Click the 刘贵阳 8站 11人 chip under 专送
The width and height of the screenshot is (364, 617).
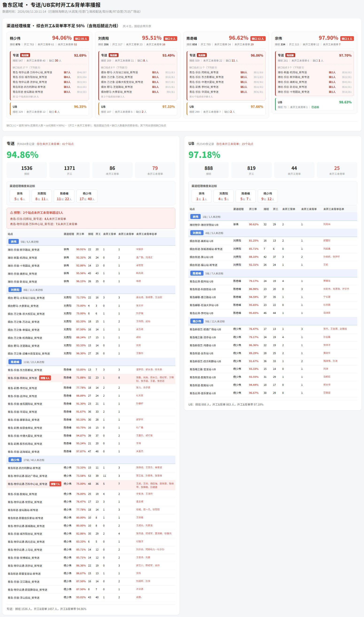(x=42, y=196)
